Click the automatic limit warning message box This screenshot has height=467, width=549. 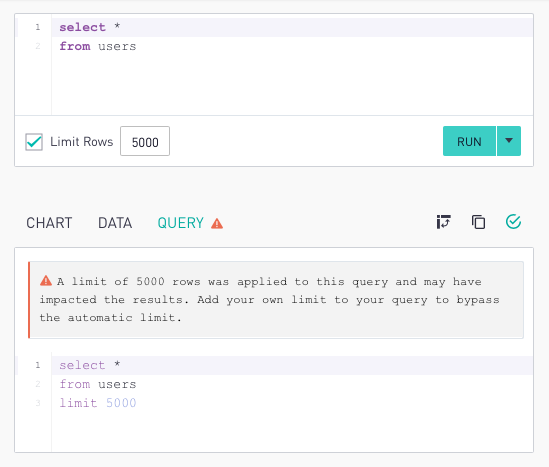coord(276,300)
